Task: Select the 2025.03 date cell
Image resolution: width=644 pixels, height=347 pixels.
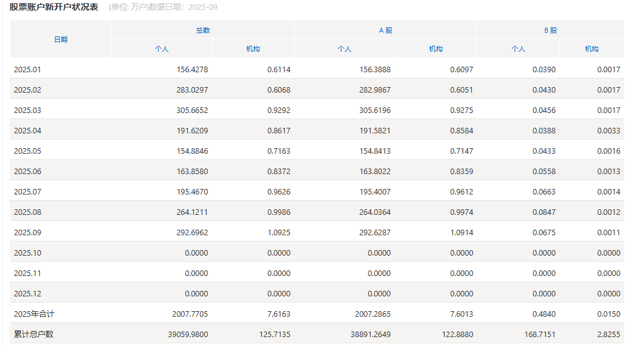Action: coord(27,111)
